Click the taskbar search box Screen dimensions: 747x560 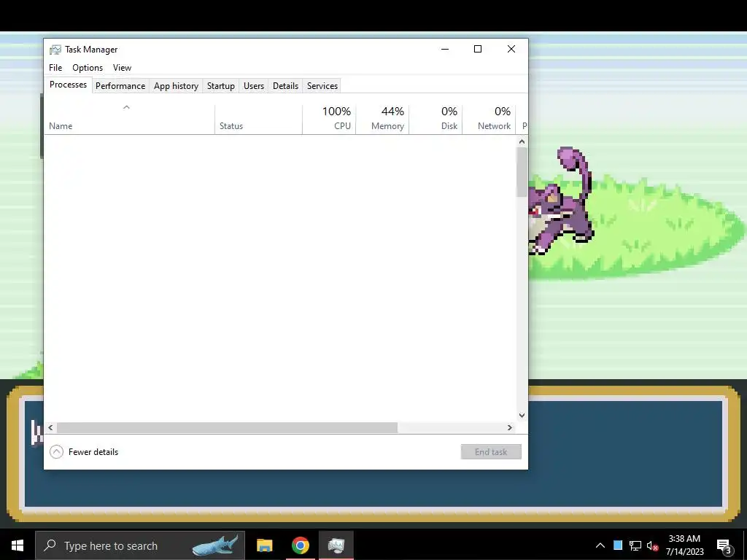(x=140, y=545)
